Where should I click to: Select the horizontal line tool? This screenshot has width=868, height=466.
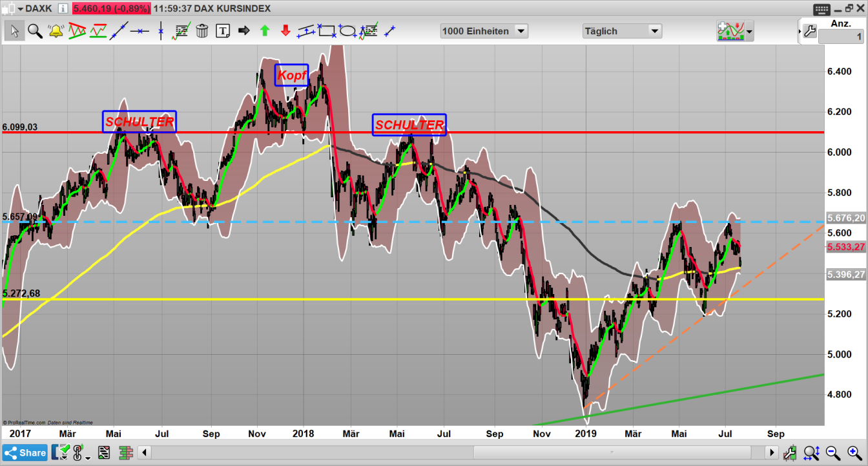point(140,30)
